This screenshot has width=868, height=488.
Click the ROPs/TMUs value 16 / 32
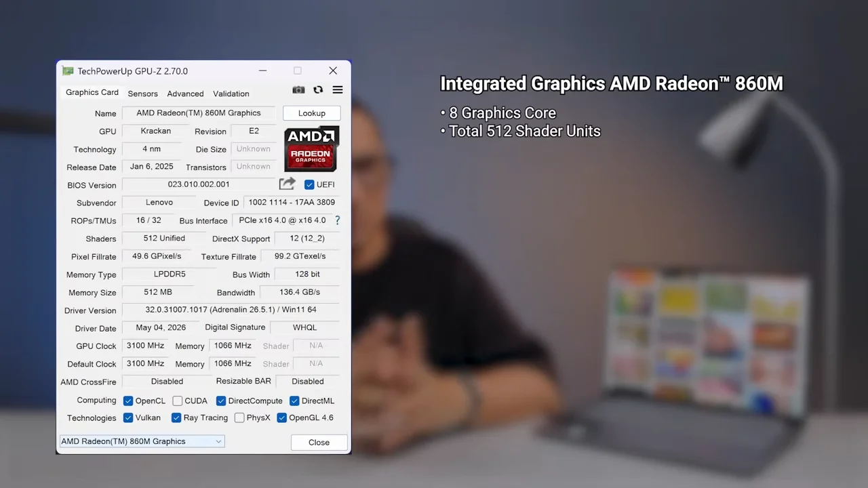pos(149,220)
